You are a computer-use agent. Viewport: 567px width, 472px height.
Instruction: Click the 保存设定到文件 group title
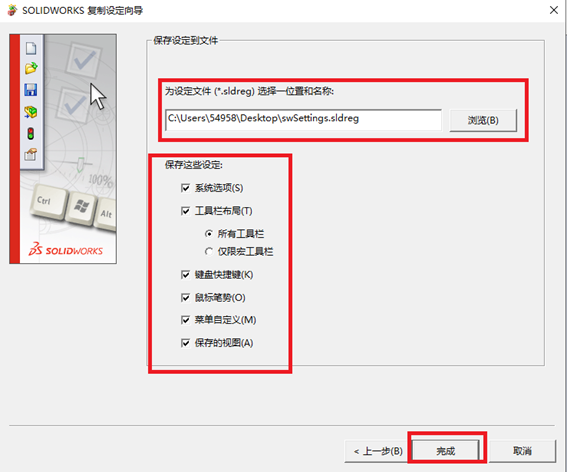(186, 41)
